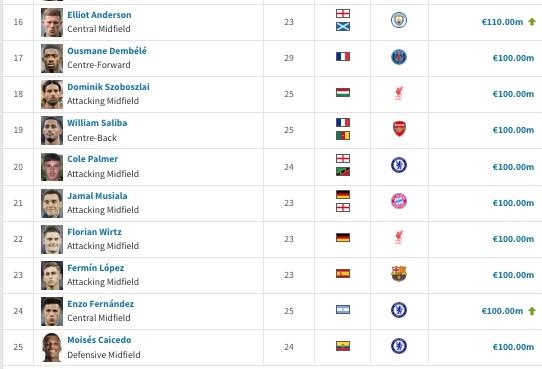Click William Saliba's €100.00m market value
Viewport: 542px width, 369px height.
pos(513,130)
